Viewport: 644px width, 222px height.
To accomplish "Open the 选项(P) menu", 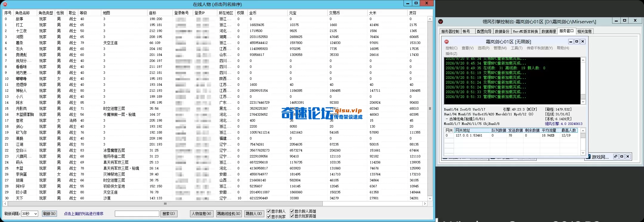I will (x=484, y=48).
